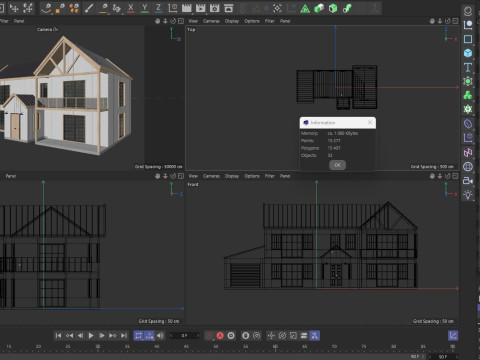Open Display menu in Front viewport

tap(232, 176)
